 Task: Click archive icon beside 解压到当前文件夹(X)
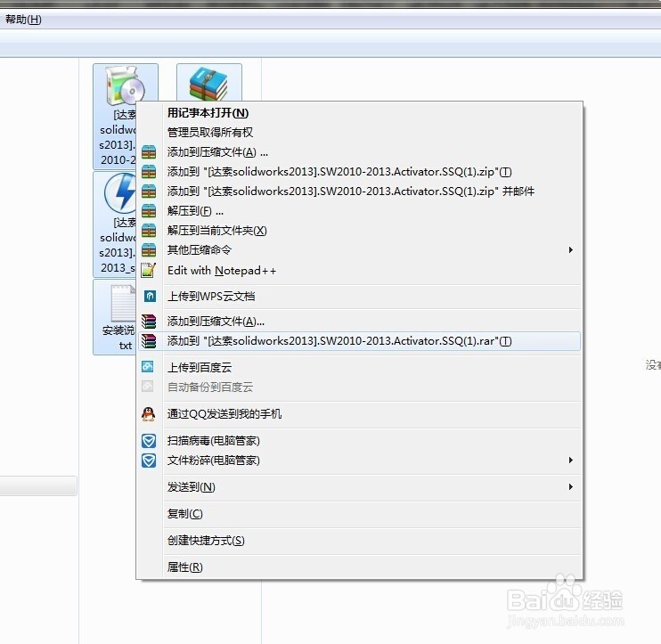pyautogui.click(x=149, y=230)
